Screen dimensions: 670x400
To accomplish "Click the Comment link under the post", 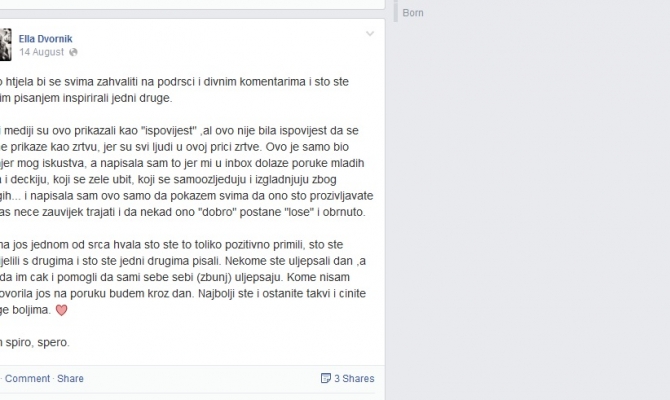I will tap(27, 379).
